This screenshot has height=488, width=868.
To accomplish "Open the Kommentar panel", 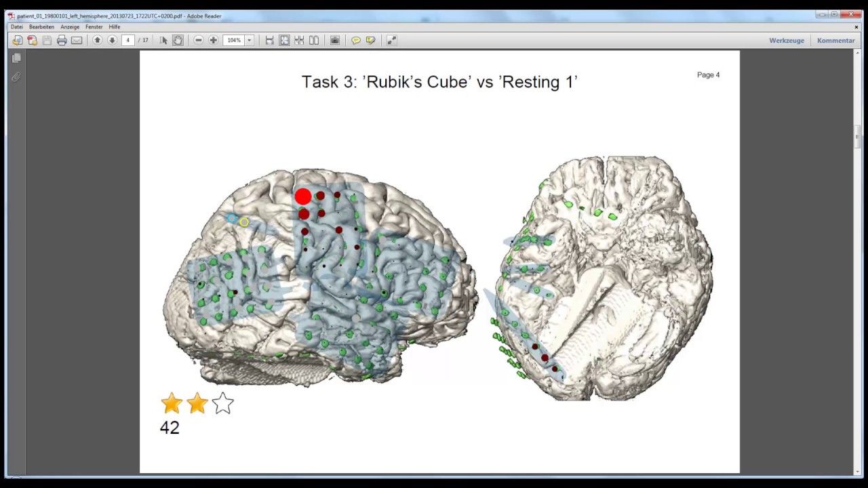I will pos(836,41).
